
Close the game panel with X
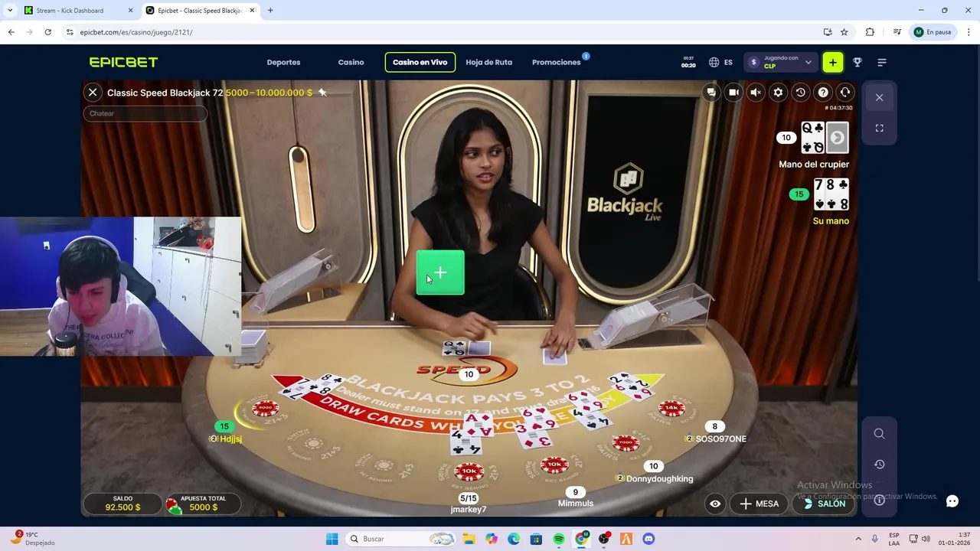click(879, 97)
